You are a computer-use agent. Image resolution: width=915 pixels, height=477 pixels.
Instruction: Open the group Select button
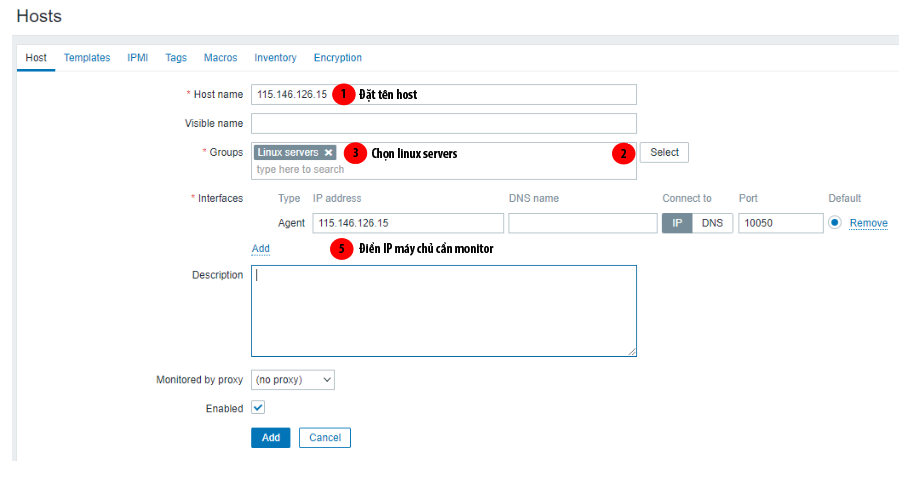pos(664,152)
